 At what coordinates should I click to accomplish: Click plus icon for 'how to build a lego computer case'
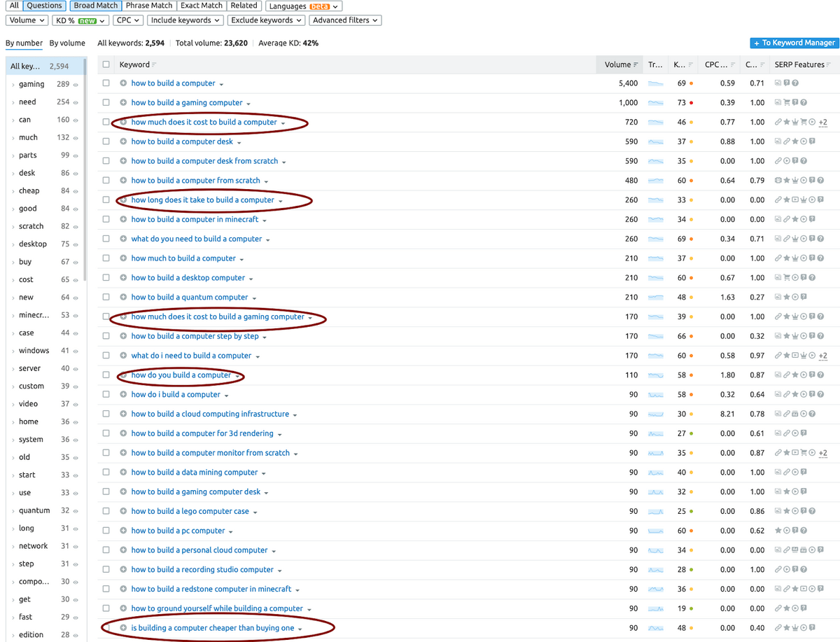(123, 511)
